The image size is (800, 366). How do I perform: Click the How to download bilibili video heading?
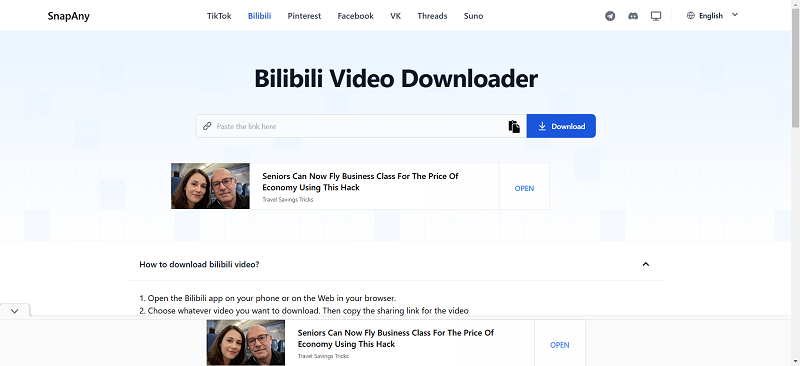point(199,264)
